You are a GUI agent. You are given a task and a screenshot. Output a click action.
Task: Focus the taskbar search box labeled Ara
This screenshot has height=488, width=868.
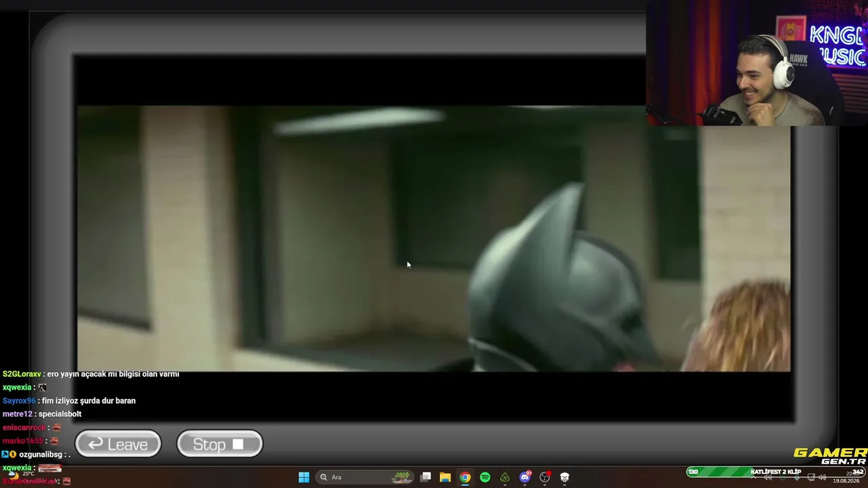coord(366,477)
